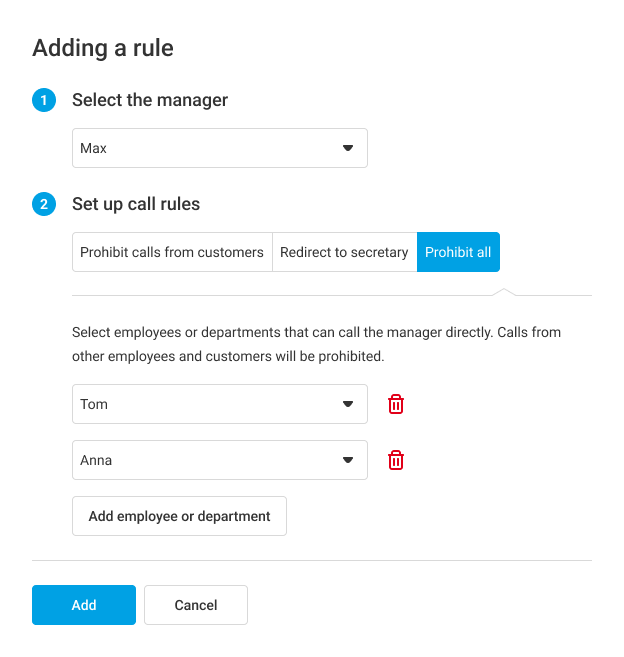
Task: Cancel adding the rule
Action: pos(196,605)
